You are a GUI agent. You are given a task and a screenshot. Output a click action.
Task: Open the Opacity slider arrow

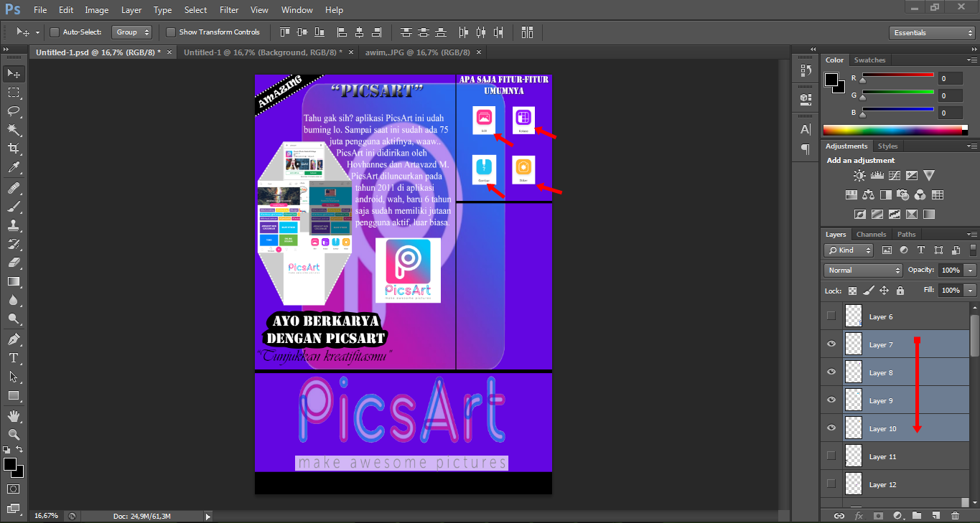tap(971, 270)
